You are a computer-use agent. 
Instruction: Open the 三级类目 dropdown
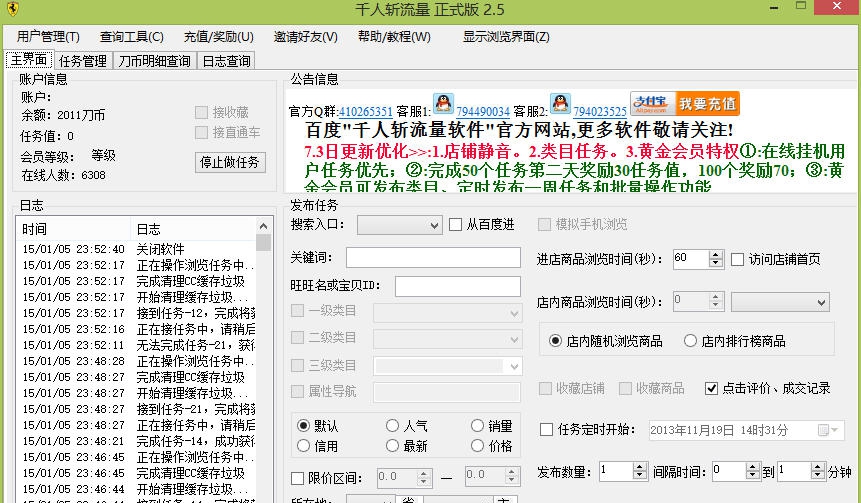click(447, 366)
